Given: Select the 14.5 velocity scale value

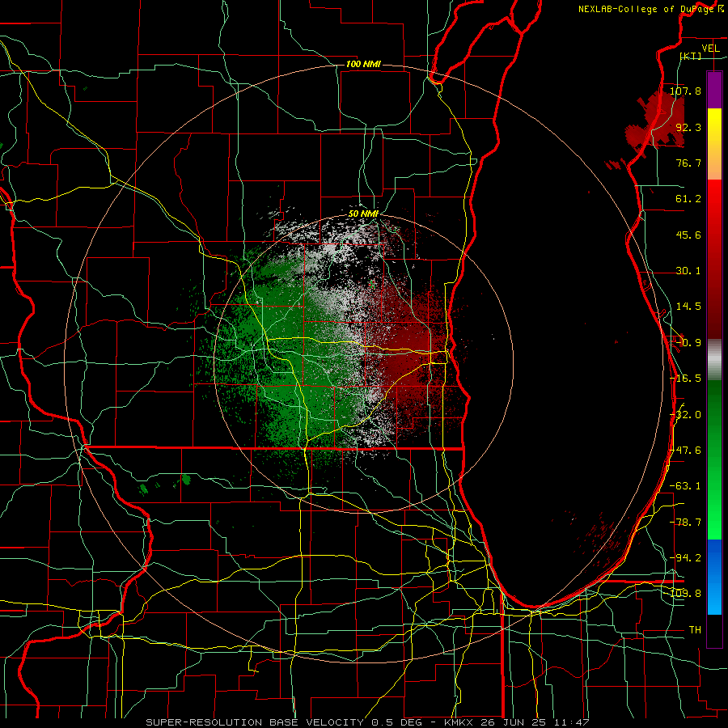Looking at the screenshot, I should click(x=688, y=307).
